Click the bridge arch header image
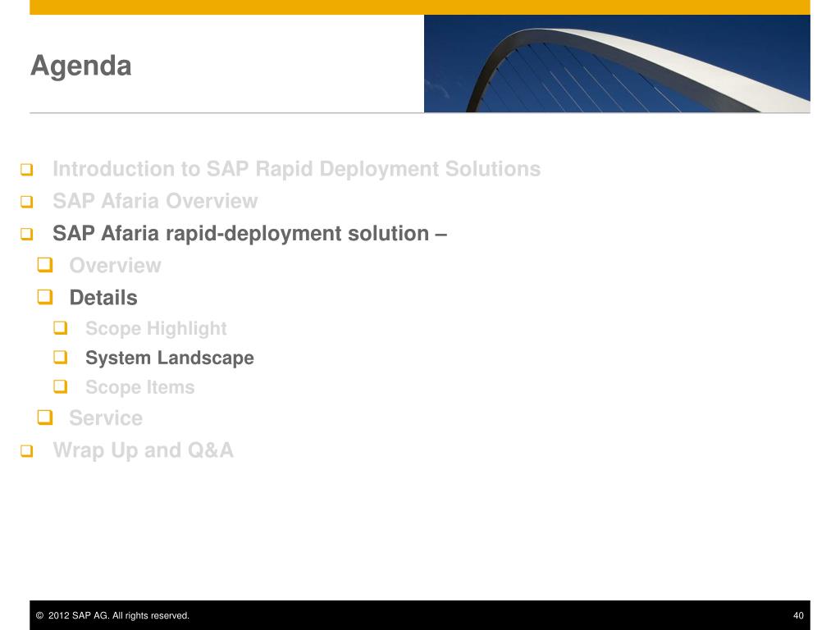840x630 pixels. pyautogui.click(x=617, y=63)
